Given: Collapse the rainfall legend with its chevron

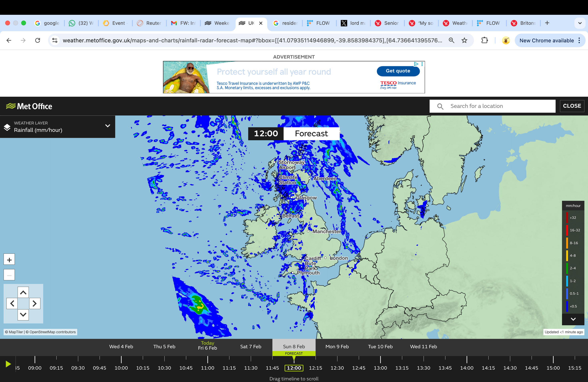Looking at the screenshot, I should 573,319.
